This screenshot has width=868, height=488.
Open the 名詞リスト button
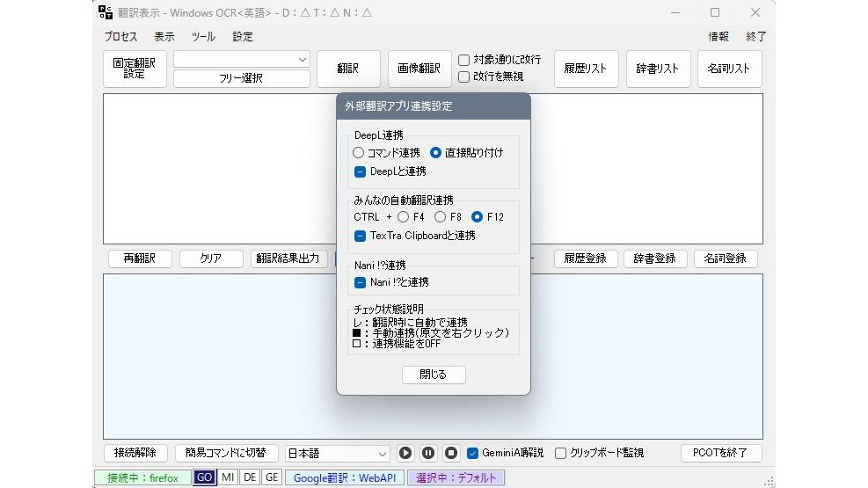point(730,69)
